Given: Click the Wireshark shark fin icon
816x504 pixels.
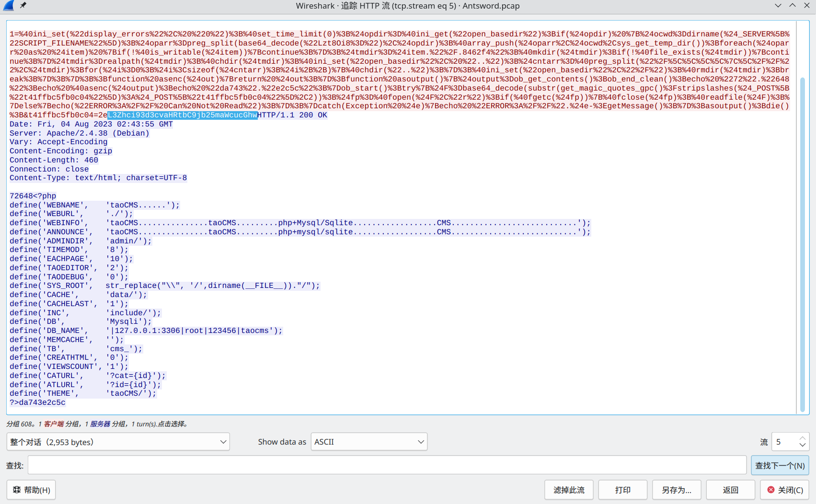Looking at the screenshot, I should pos(8,6).
